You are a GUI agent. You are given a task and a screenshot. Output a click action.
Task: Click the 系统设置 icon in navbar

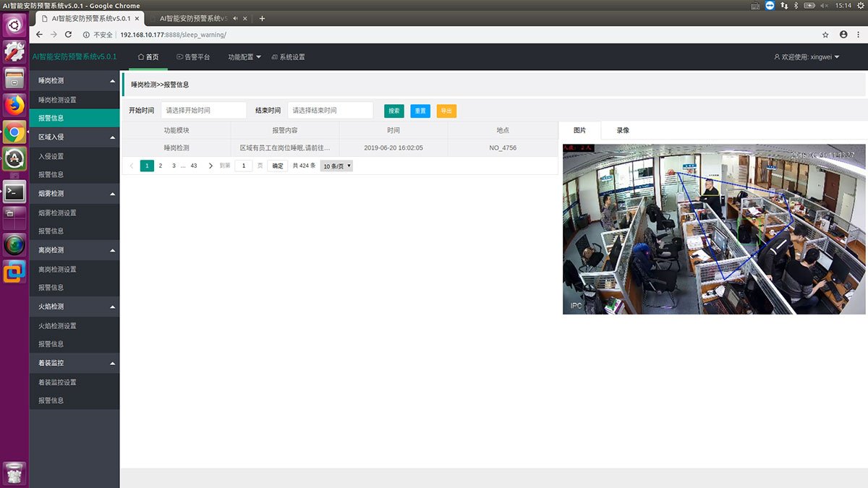(x=274, y=57)
